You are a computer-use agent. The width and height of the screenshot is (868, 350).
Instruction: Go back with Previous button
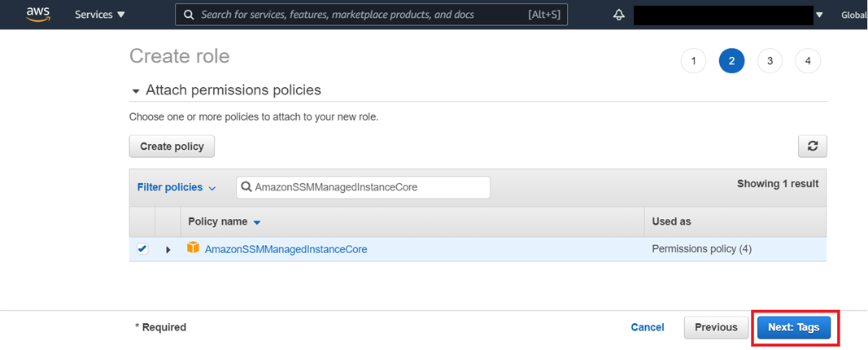click(716, 327)
